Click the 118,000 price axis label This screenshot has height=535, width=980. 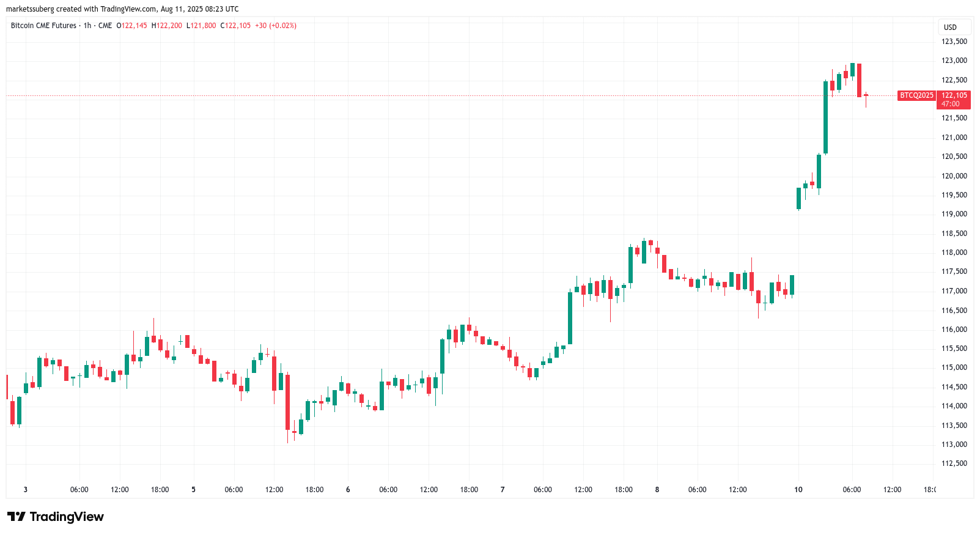[x=954, y=253]
